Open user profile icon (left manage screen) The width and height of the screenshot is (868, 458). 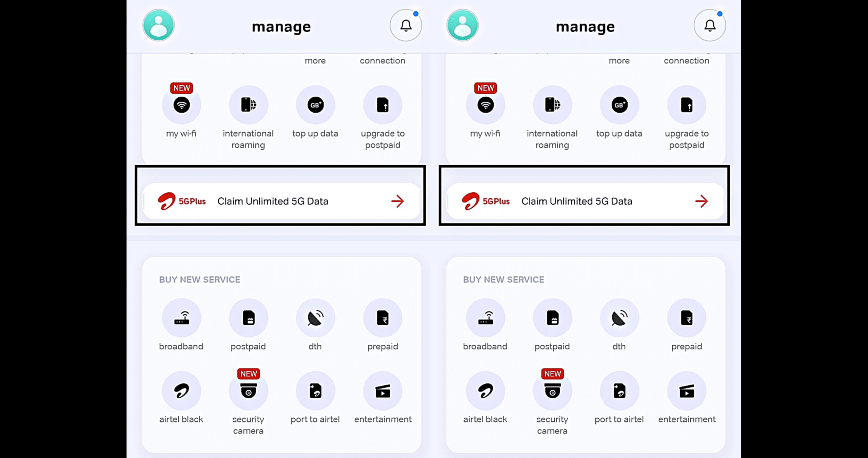[158, 25]
